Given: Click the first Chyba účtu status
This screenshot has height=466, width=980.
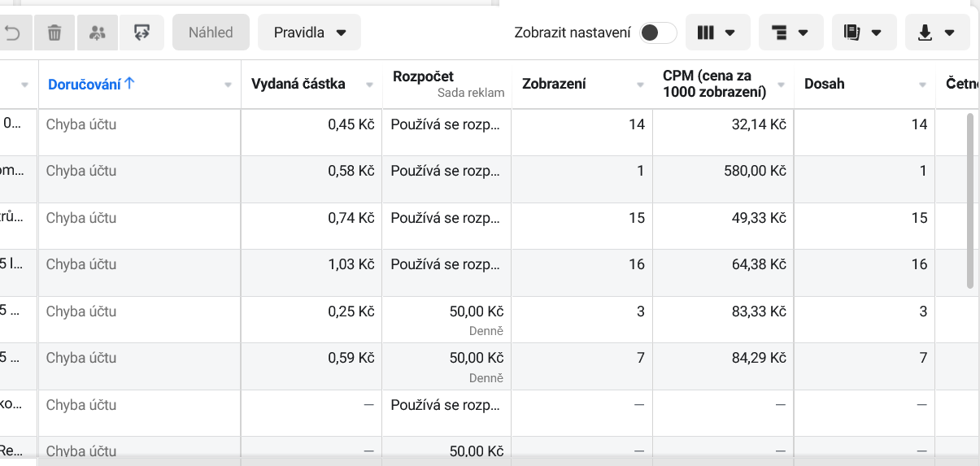Looking at the screenshot, I should point(81,124).
